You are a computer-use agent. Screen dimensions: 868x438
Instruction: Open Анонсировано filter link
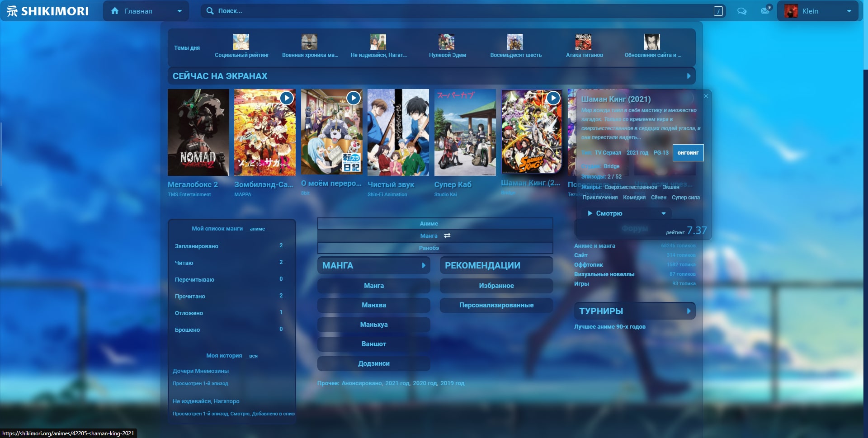362,383
